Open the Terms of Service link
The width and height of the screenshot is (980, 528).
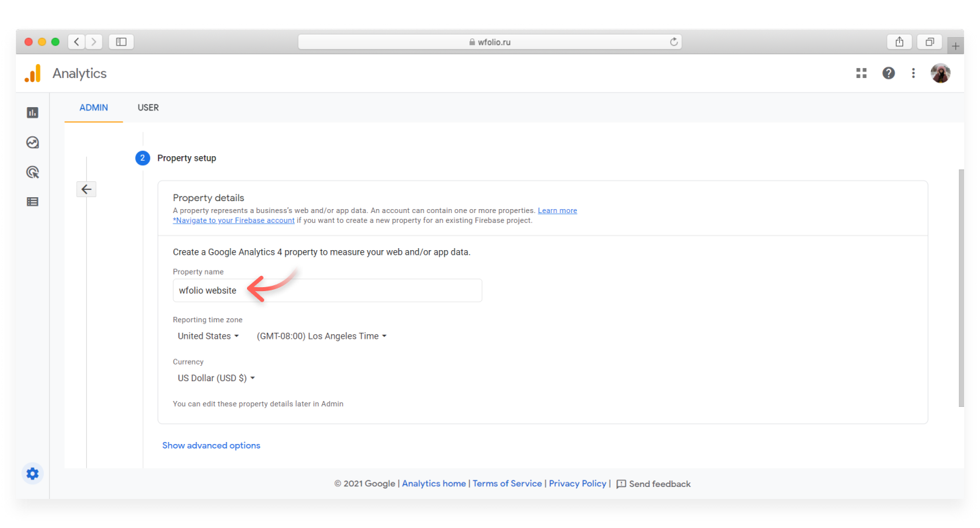tap(507, 484)
